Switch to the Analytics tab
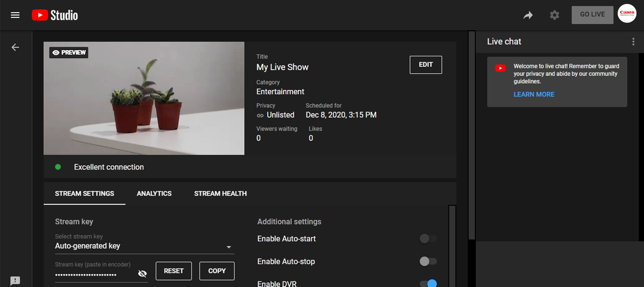Viewport: 644px width, 287px height. [154, 194]
